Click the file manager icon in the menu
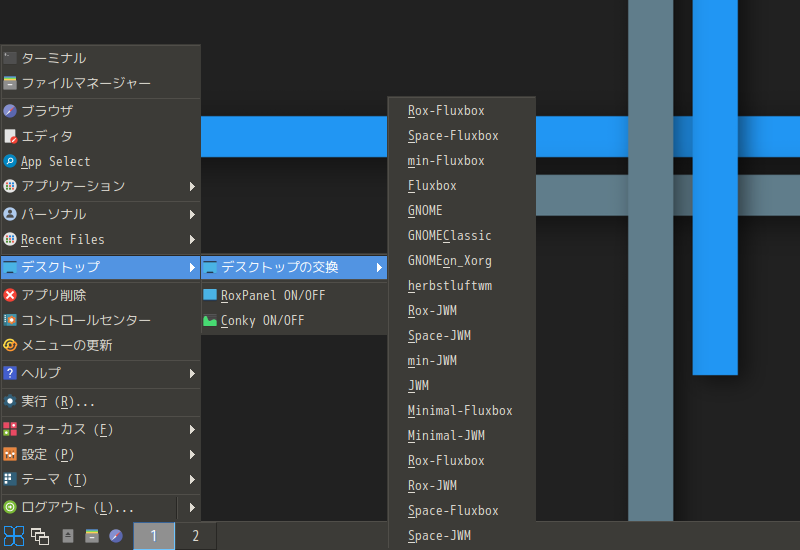The width and height of the screenshot is (800, 550). pos(10,83)
